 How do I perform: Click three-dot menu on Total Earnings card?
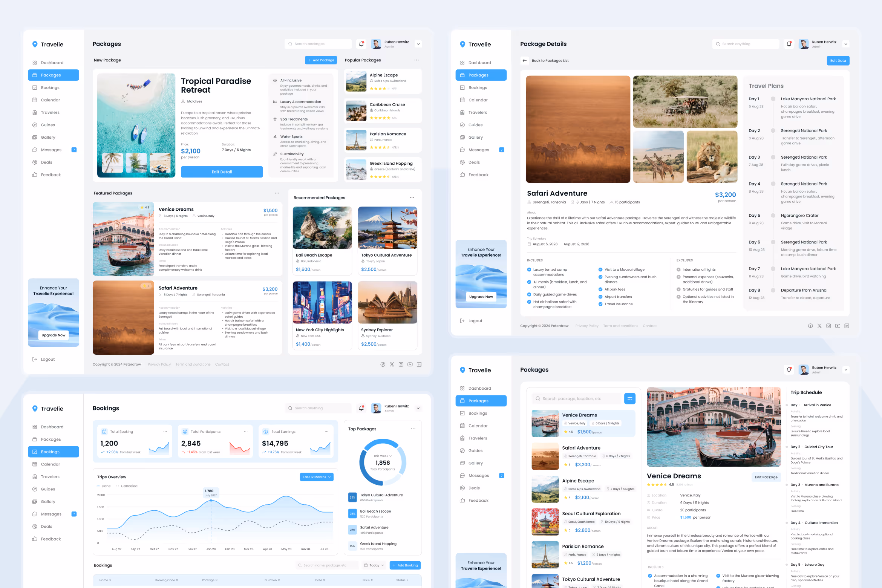pos(326,432)
